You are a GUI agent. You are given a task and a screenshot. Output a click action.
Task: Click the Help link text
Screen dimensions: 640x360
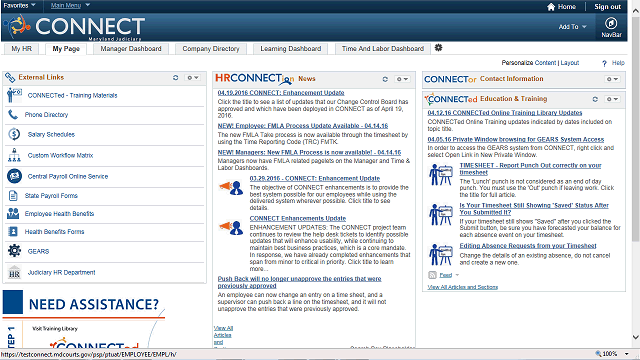click(618, 63)
